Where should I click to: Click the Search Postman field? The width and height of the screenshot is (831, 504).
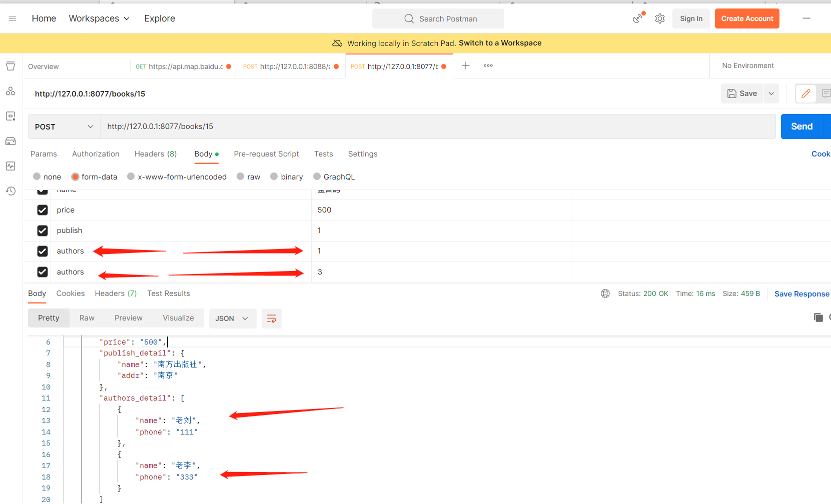[x=438, y=18]
